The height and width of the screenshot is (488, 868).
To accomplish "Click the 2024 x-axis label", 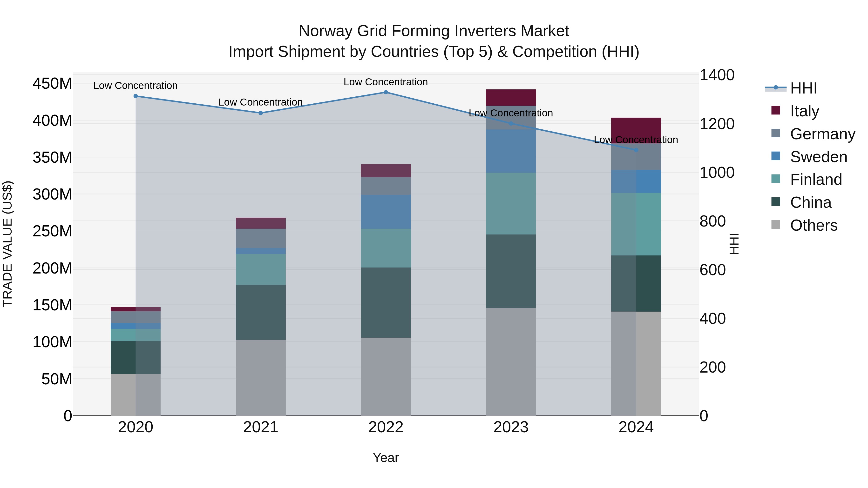I will 636,427.
